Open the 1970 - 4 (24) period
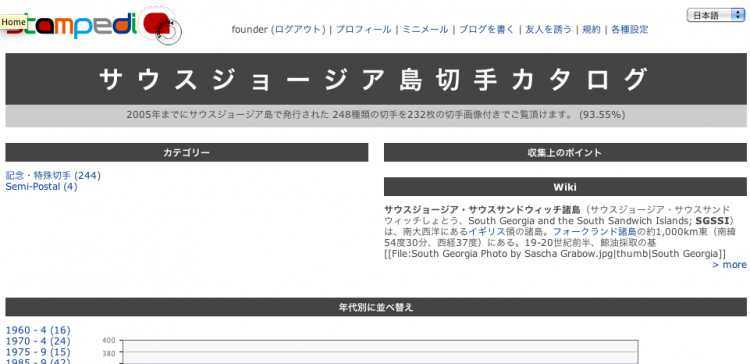750x364 pixels. (x=38, y=341)
